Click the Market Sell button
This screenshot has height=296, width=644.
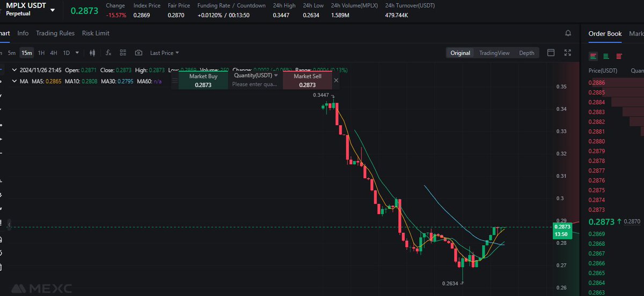[x=308, y=81]
